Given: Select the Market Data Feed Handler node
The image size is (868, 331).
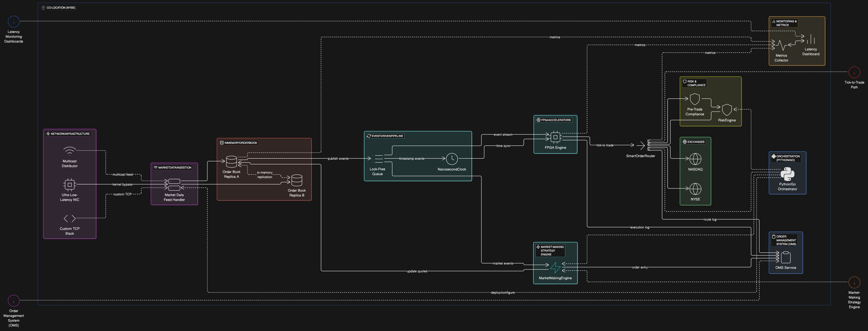Looking at the screenshot, I should [x=174, y=184].
